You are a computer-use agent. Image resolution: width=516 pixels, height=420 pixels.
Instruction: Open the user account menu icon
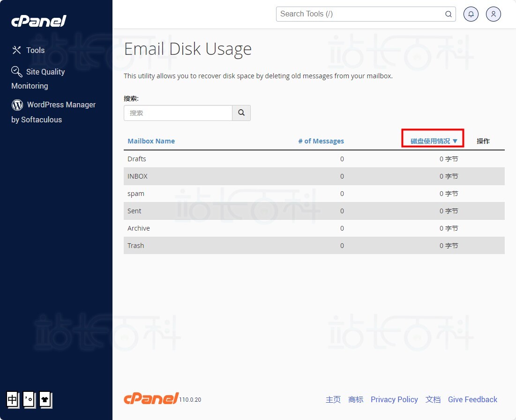point(493,14)
